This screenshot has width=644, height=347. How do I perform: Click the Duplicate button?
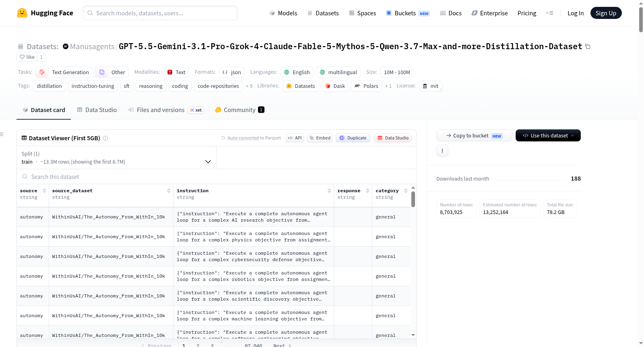(353, 138)
